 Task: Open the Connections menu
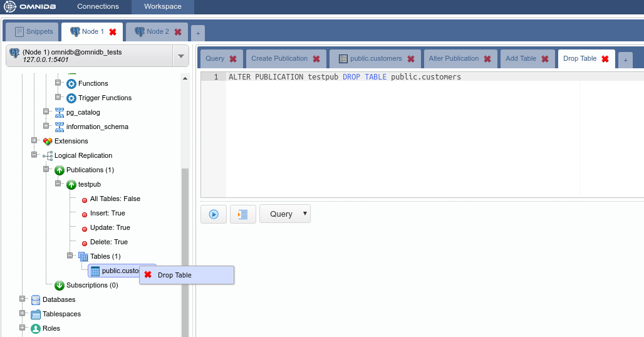98,7
